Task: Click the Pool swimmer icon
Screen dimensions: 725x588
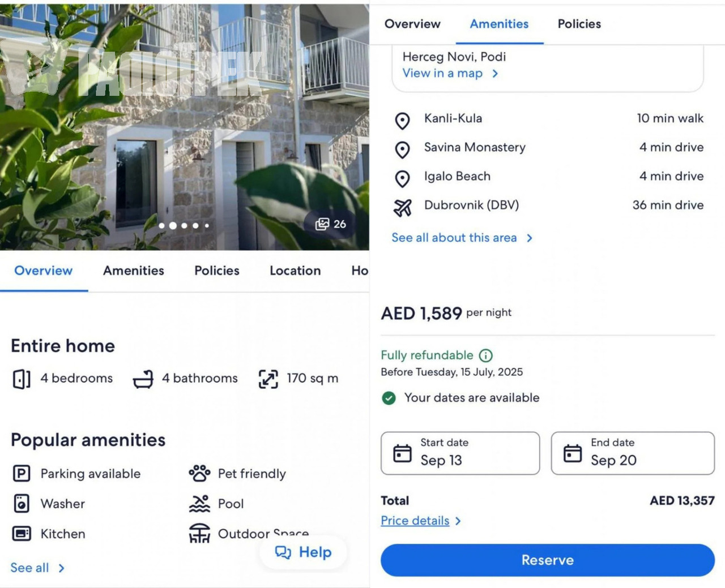Action: click(199, 503)
